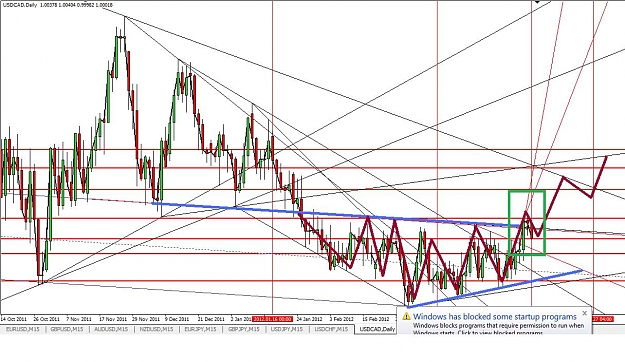Select the EURJPY,M15 chart tab
The image size is (625, 362).
coord(200,329)
